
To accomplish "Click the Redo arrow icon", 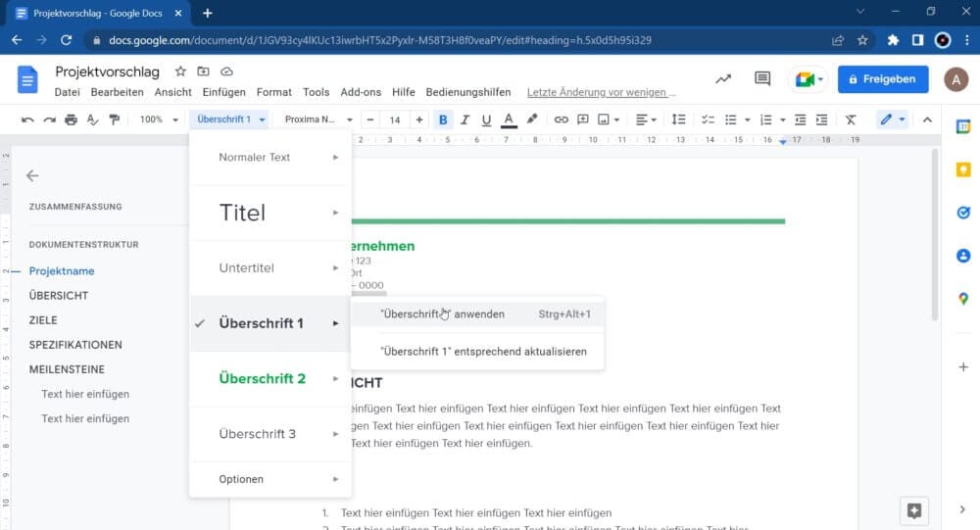I will click(49, 120).
